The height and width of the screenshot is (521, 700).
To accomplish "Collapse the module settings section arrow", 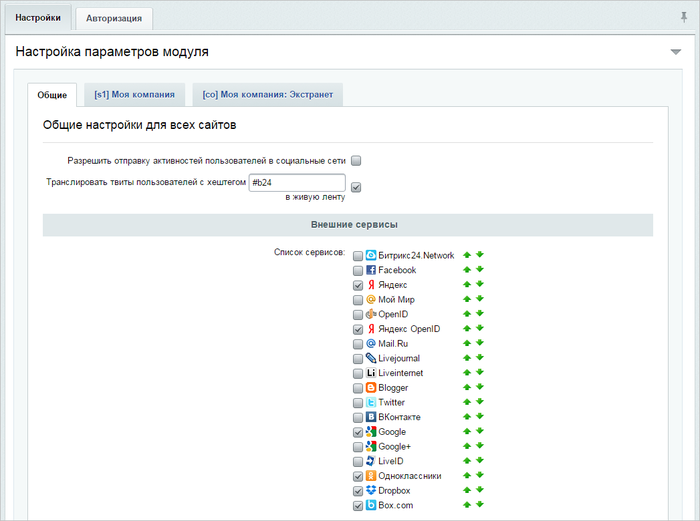I will (675, 52).
